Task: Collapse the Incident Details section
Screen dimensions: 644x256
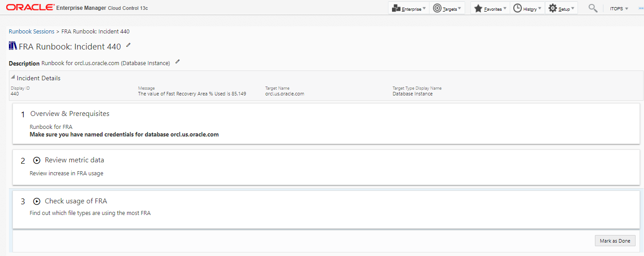Action: (x=13, y=77)
